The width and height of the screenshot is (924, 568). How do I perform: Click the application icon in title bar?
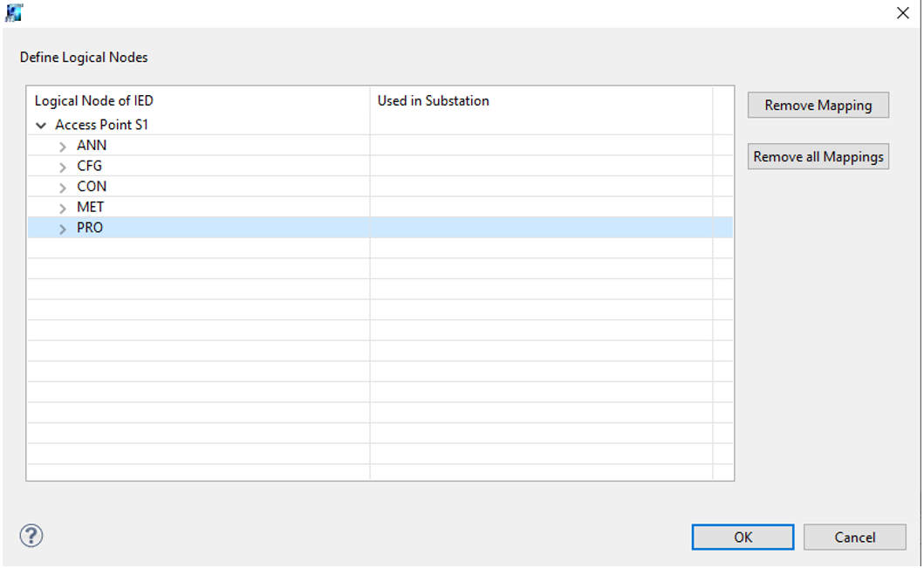[x=14, y=13]
